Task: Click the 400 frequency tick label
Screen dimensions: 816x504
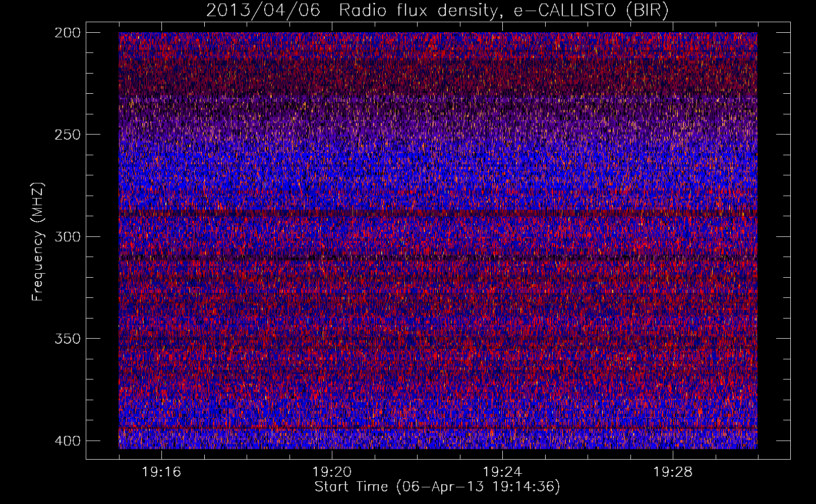Action: (67, 441)
